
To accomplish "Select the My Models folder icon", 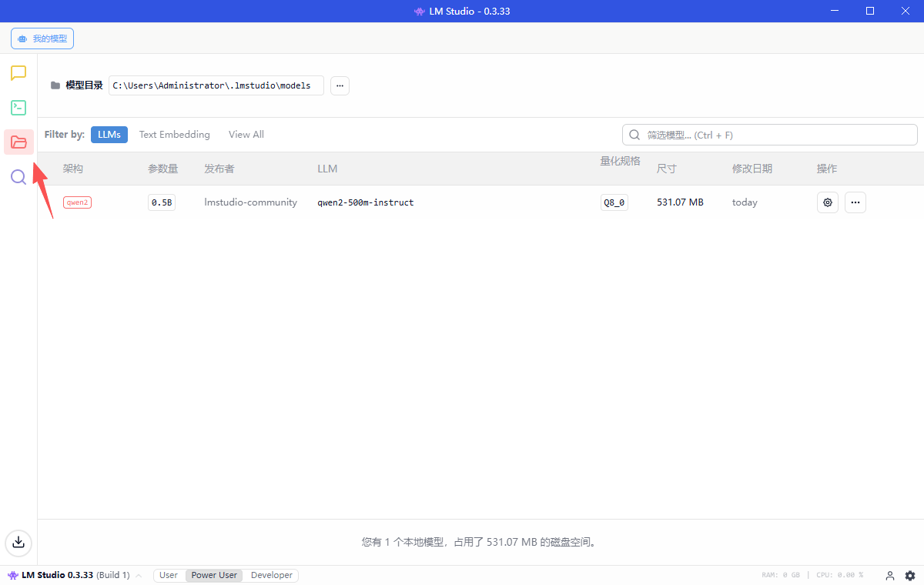I will pyautogui.click(x=18, y=142).
